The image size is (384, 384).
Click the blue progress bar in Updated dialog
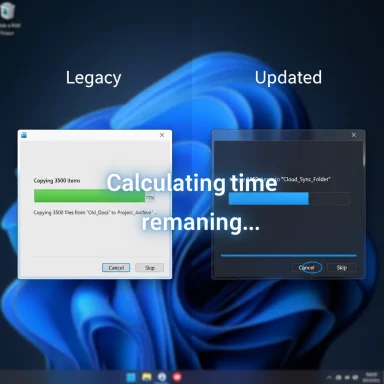coord(269,199)
